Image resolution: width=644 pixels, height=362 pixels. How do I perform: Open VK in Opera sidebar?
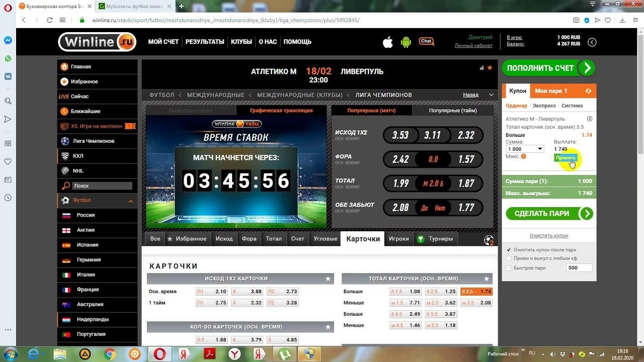coord(8,76)
